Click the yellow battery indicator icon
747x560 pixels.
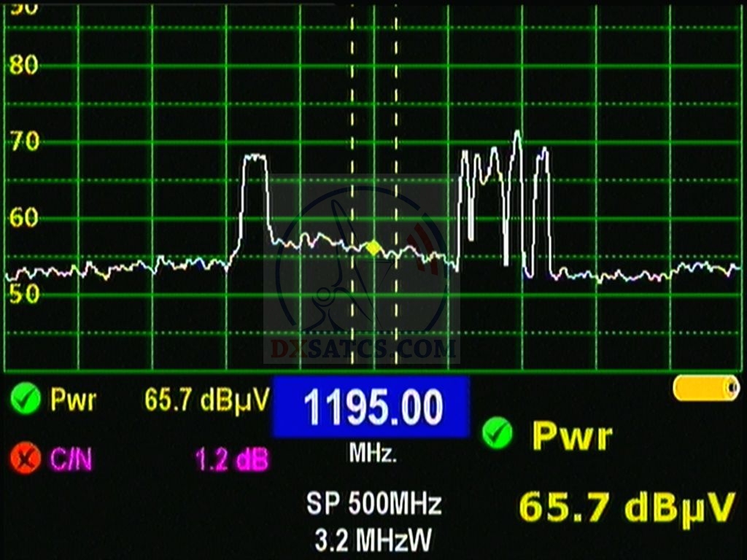(x=706, y=388)
